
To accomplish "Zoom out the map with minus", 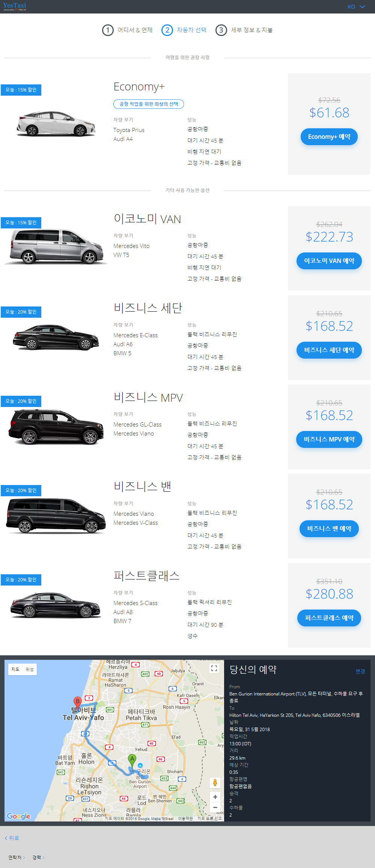I will click(215, 807).
